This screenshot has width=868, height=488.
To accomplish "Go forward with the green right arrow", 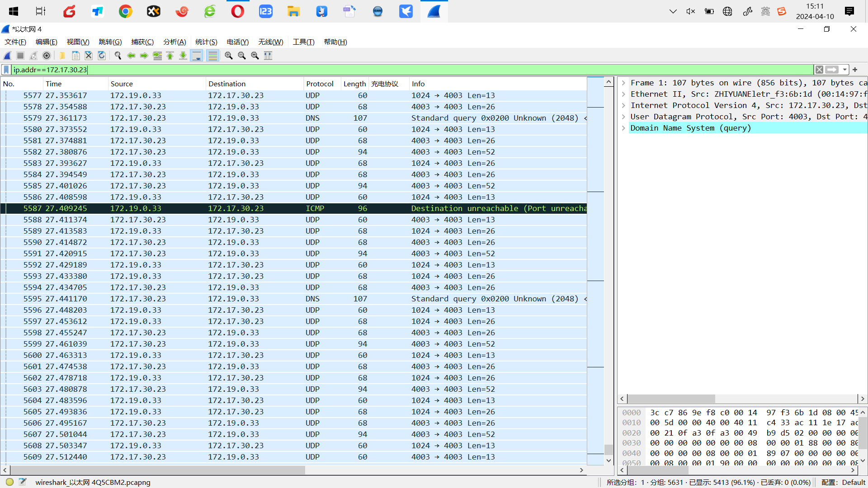I will tap(144, 56).
